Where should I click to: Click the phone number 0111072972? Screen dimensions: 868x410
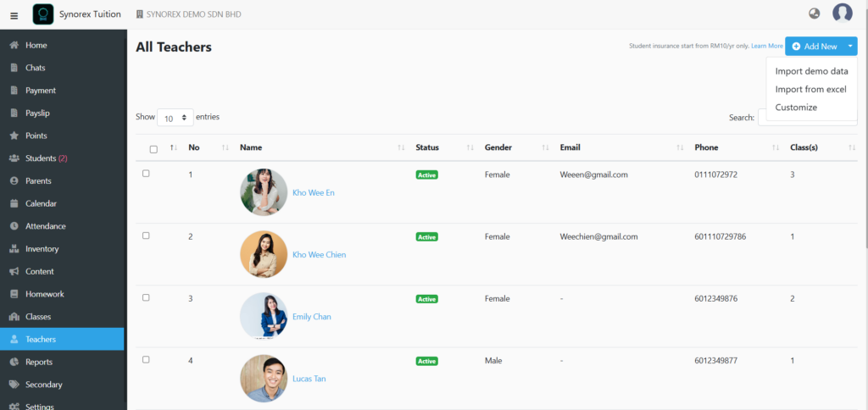click(715, 175)
